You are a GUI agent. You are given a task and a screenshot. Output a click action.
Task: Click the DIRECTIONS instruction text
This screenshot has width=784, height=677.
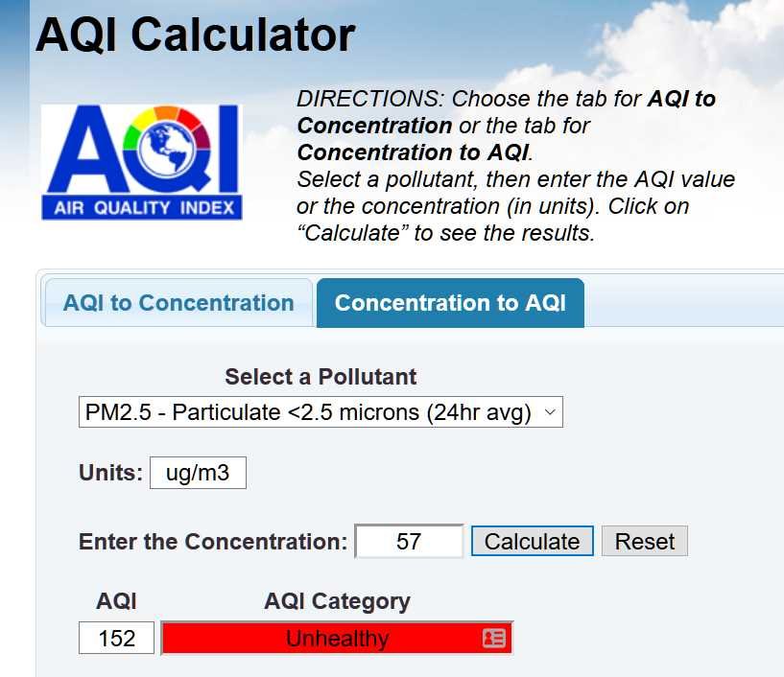[515, 166]
